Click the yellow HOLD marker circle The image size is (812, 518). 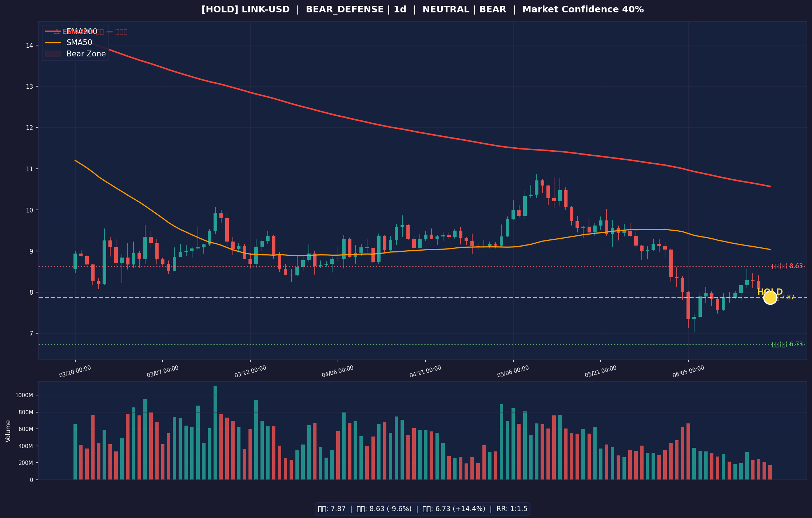click(770, 298)
